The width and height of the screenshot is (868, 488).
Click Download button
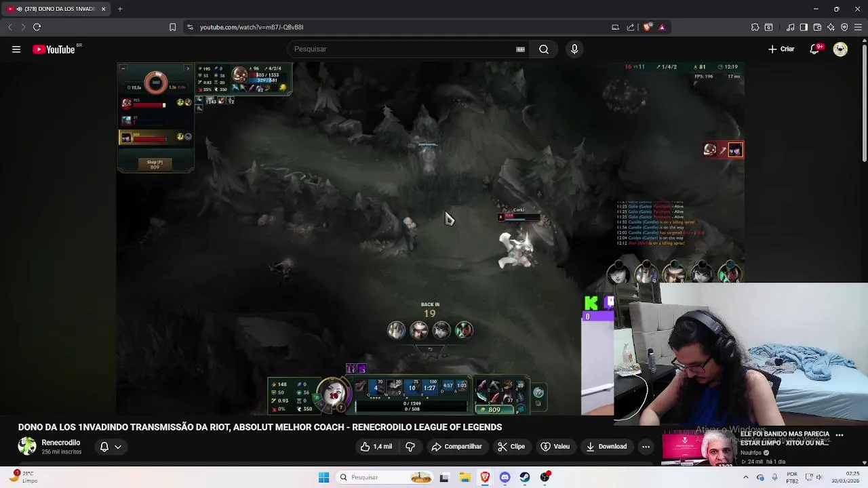pyautogui.click(x=606, y=447)
